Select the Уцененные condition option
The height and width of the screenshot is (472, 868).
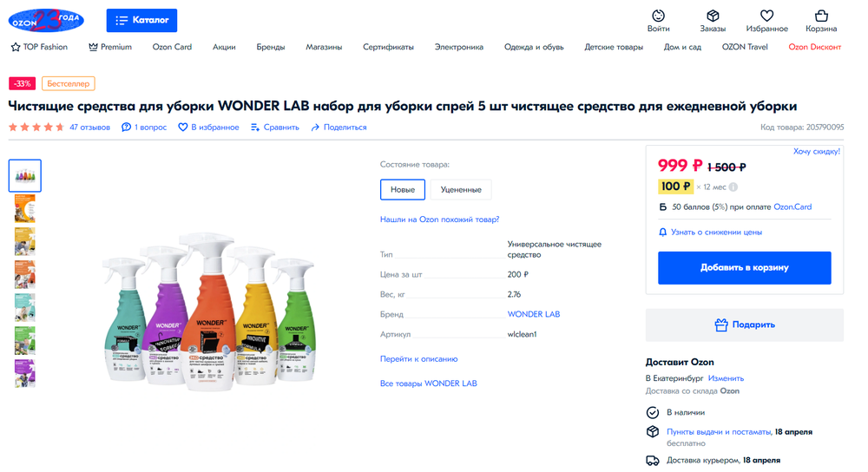(461, 189)
